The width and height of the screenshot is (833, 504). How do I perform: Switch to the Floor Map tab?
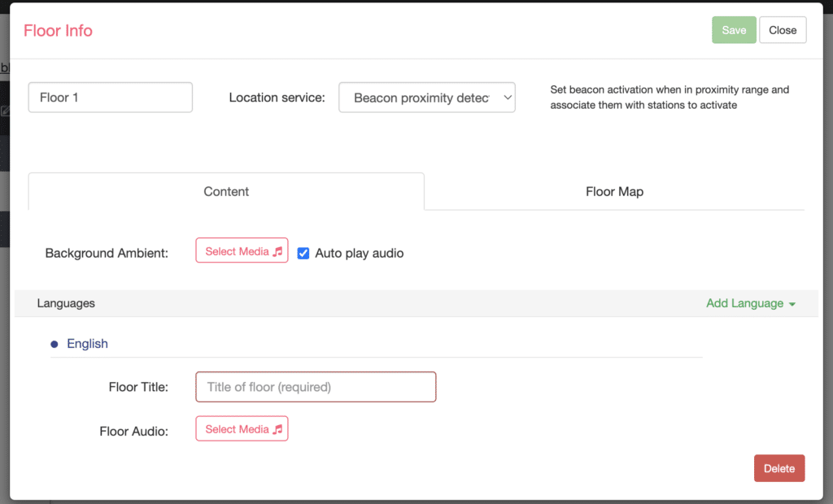point(614,191)
